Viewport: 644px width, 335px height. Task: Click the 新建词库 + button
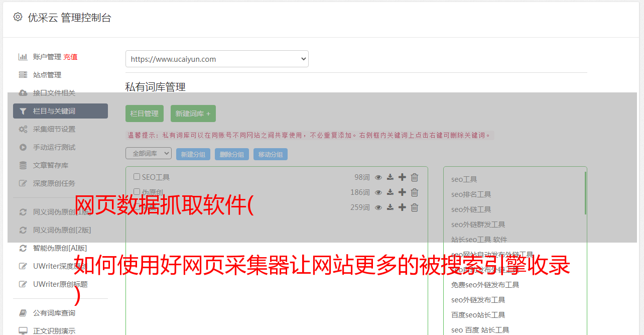pos(193,114)
